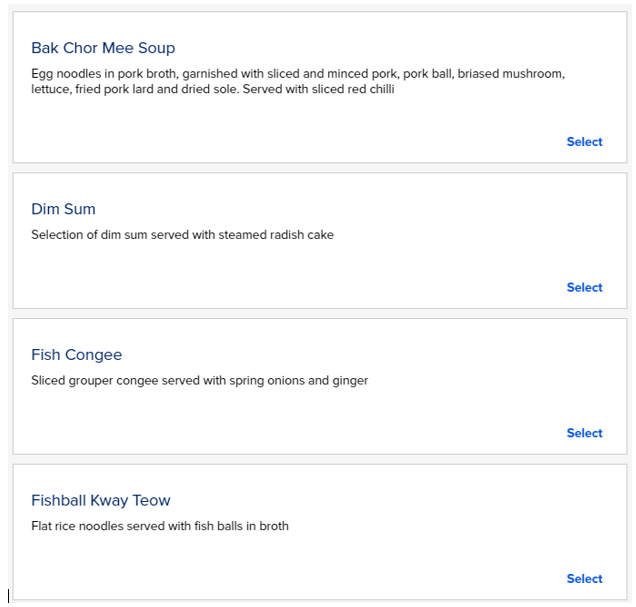Pick Fishball Kway Teow using Select

pos(584,579)
